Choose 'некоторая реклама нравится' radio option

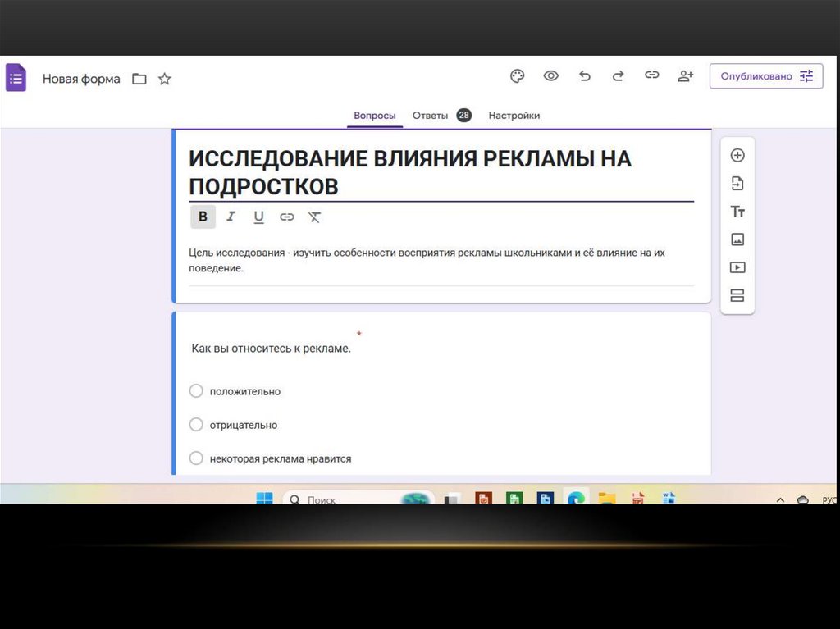tap(196, 458)
